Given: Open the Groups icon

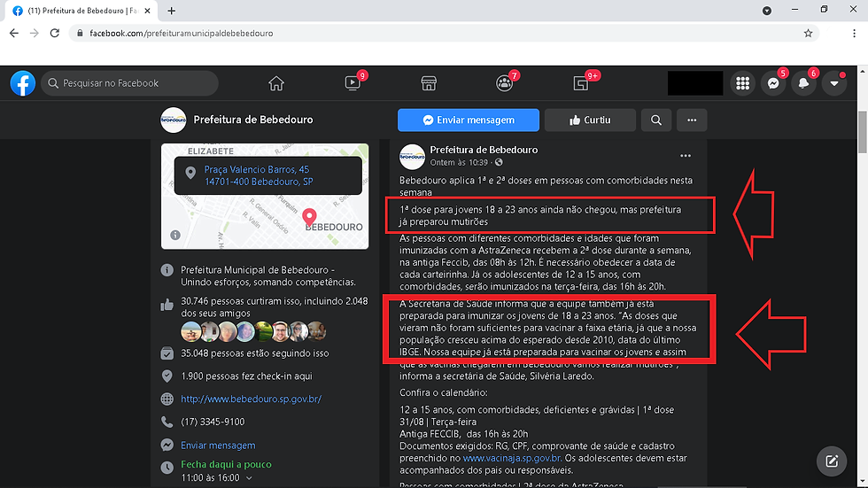Looking at the screenshot, I should coord(504,83).
